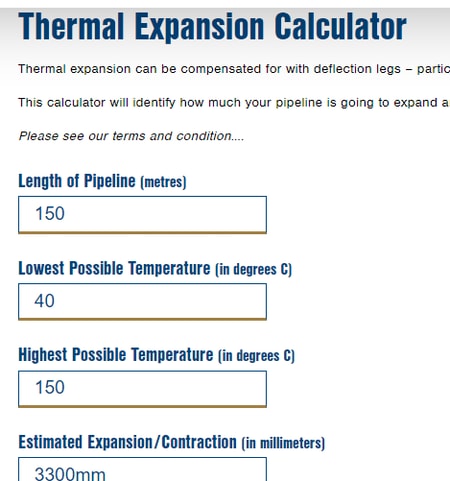Click the Length of Pipeline label
This screenshot has height=481, width=450.
click(x=102, y=182)
